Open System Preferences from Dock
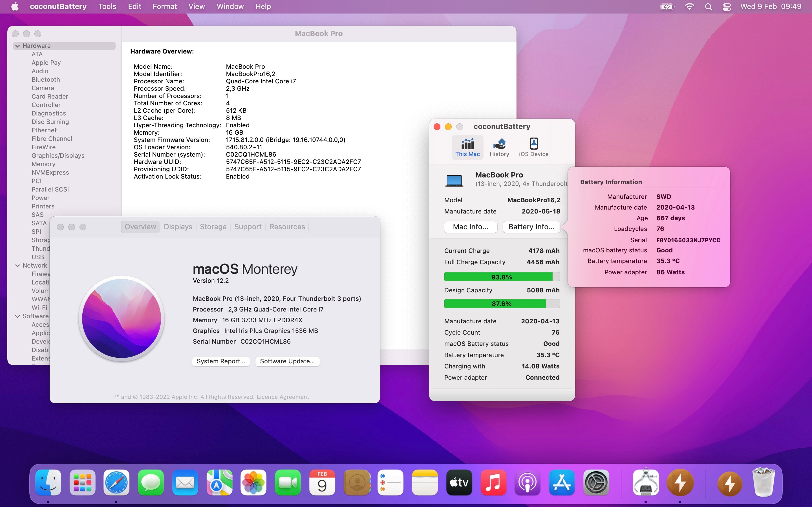Screen dimensions: 812x507 click(596, 482)
